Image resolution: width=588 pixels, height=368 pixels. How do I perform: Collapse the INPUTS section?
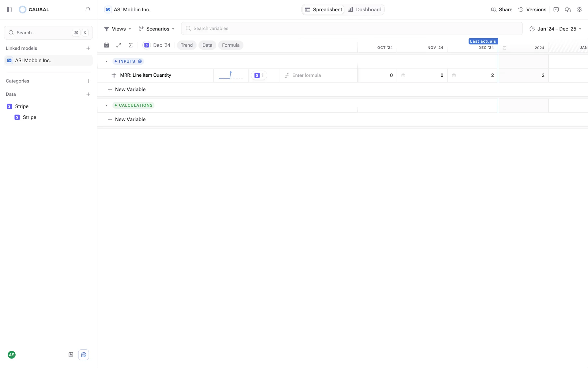coord(107,61)
